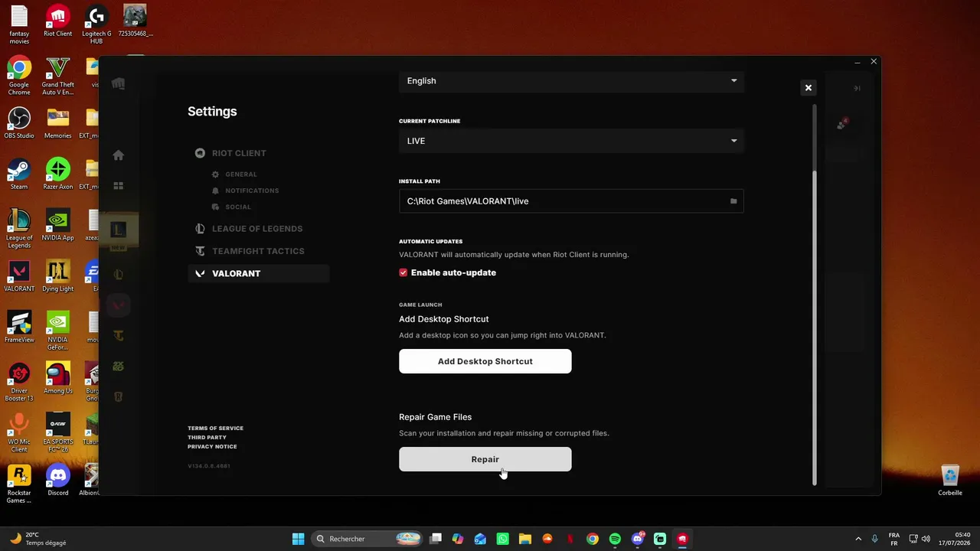Select League of Legends tile in sidebar

pyautogui.click(x=118, y=230)
